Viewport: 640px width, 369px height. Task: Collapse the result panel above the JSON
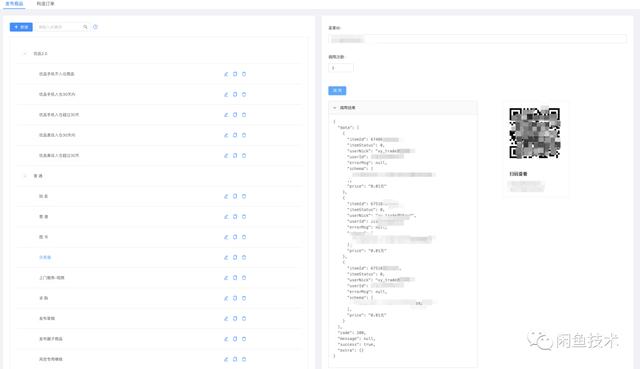click(334, 108)
